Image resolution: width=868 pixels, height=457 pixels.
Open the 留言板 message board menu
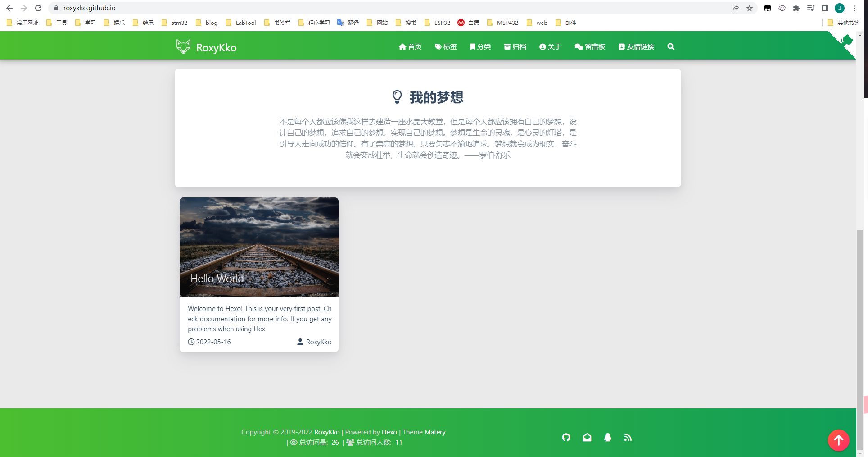(590, 47)
